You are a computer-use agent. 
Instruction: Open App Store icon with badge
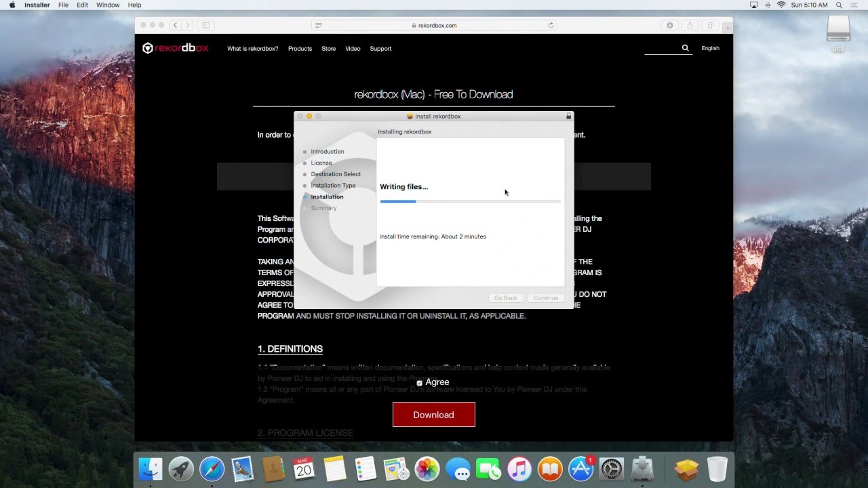pyautogui.click(x=581, y=469)
